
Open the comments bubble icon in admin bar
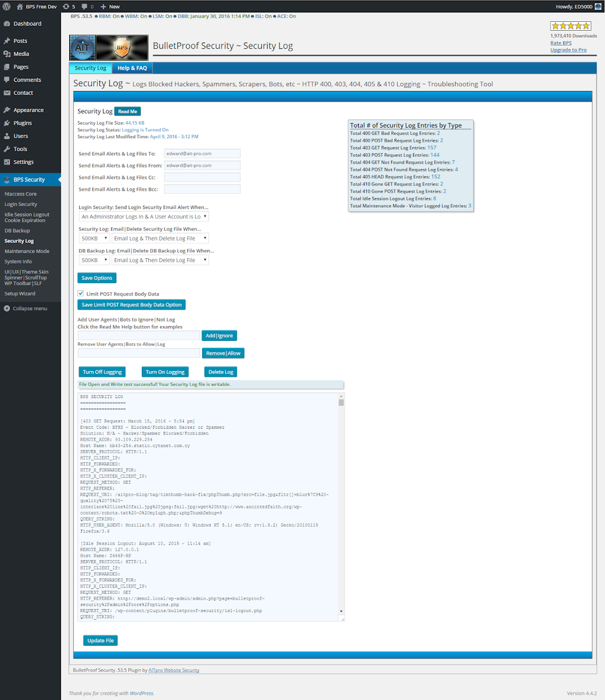click(x=84, y=6)
